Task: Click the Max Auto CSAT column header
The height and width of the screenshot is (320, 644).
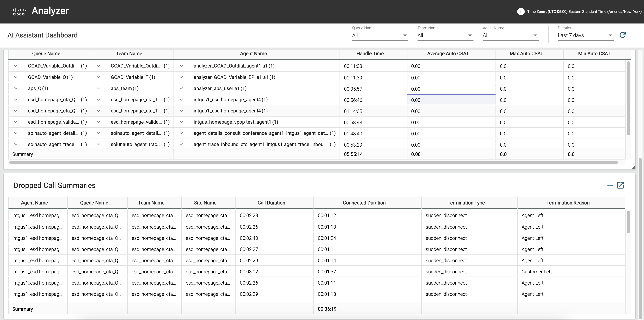Action: point(526,54)
